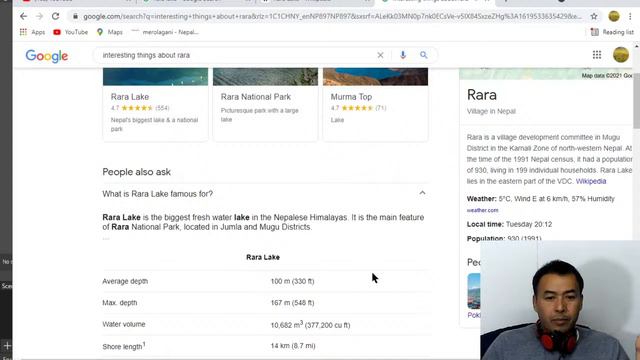Click the browser forward arrow
This screenshot has width=640, height=360.
(39, 16)
